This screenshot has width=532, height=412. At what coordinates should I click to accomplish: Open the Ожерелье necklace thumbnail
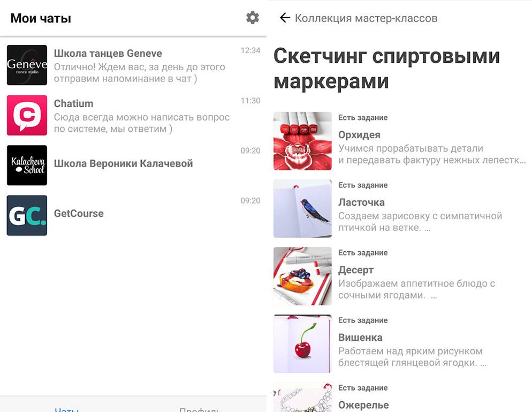[x=302, y=397]
